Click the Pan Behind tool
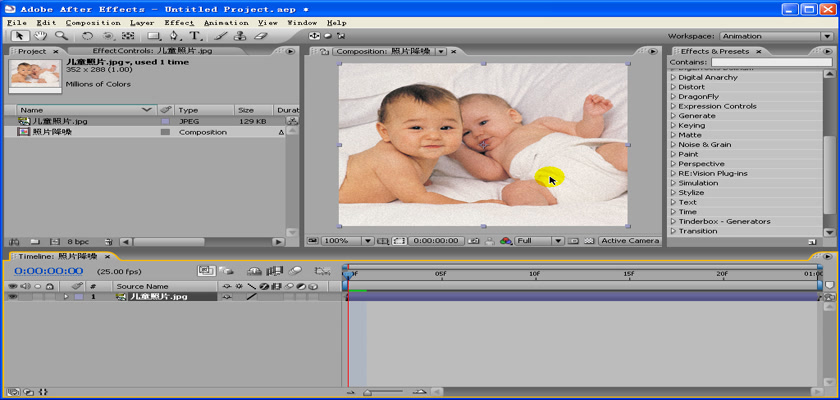This screenshot has width=840, height=400. click(128, 36)
